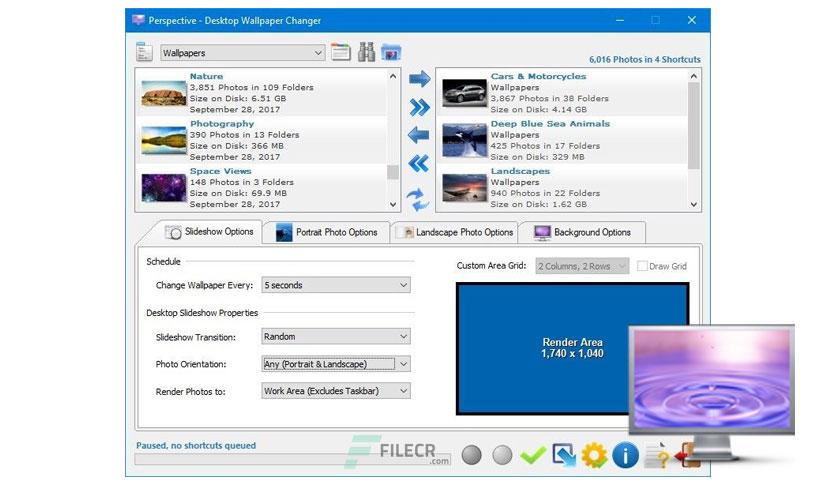
Task: Click the Deep Blue Sea Animals title
Action: [550, 124]
